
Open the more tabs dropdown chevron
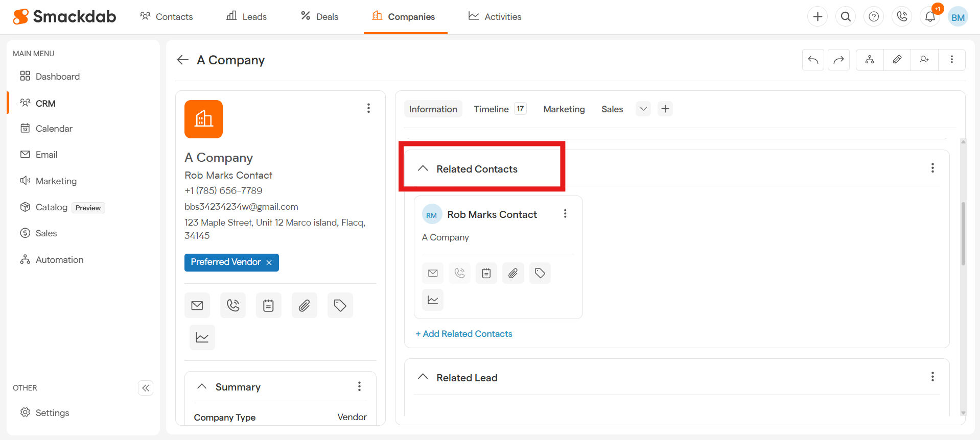[643, 109]
